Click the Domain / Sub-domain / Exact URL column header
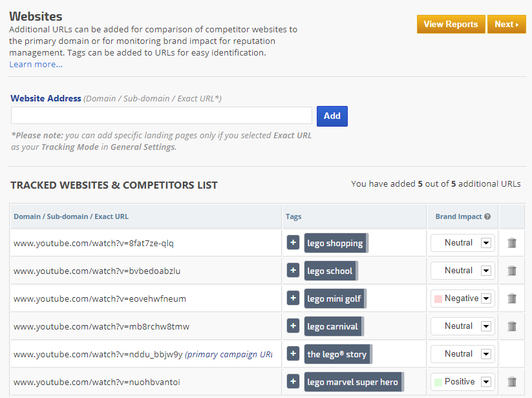This screenshot has width=532, height=398. 71,217
